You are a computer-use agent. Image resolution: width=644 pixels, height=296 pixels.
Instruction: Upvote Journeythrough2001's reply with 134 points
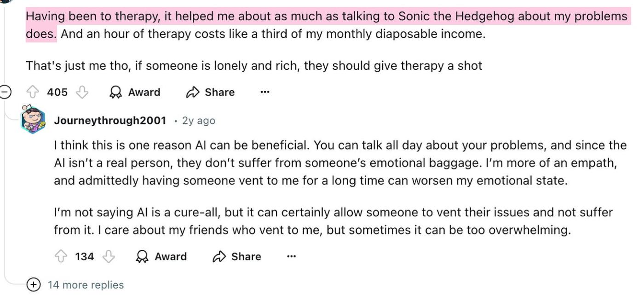61,257
